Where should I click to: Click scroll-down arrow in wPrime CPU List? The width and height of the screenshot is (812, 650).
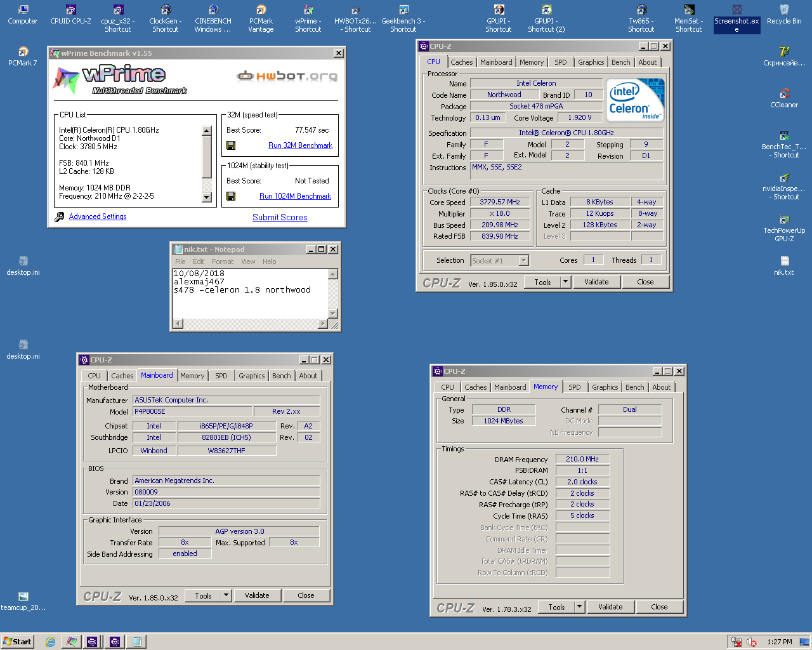[x=206, y=197]
